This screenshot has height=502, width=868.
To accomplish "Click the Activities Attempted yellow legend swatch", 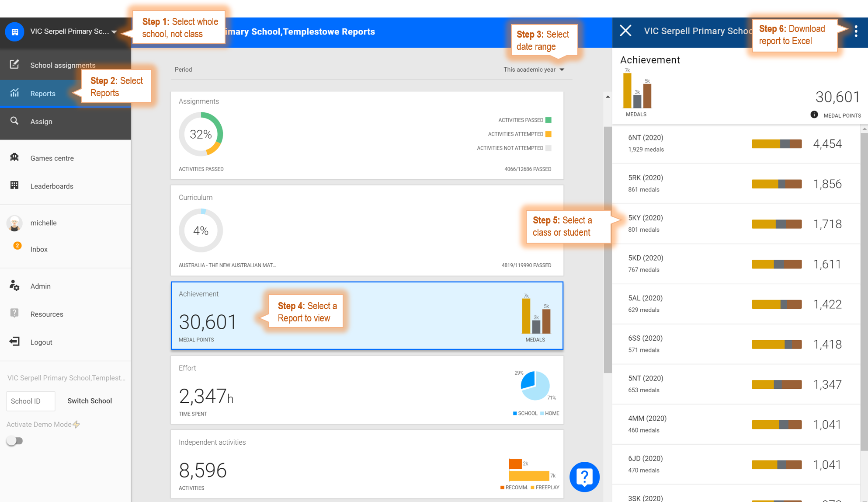I will click(x=549, y=134).
